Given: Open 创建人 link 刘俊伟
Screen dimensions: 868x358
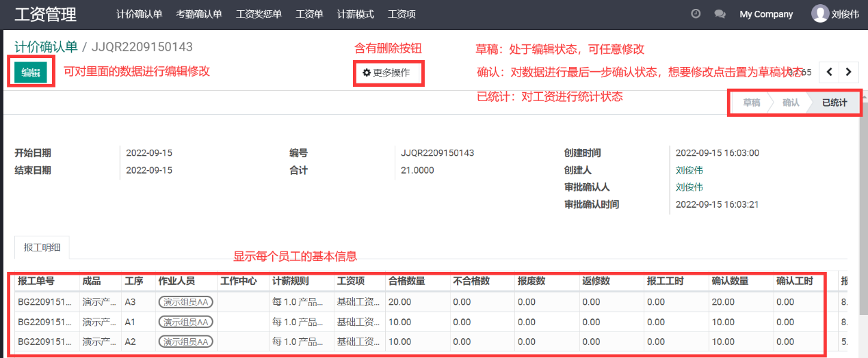Looking at the screenshot, I should pyautogui.click(x=689, y=170).
